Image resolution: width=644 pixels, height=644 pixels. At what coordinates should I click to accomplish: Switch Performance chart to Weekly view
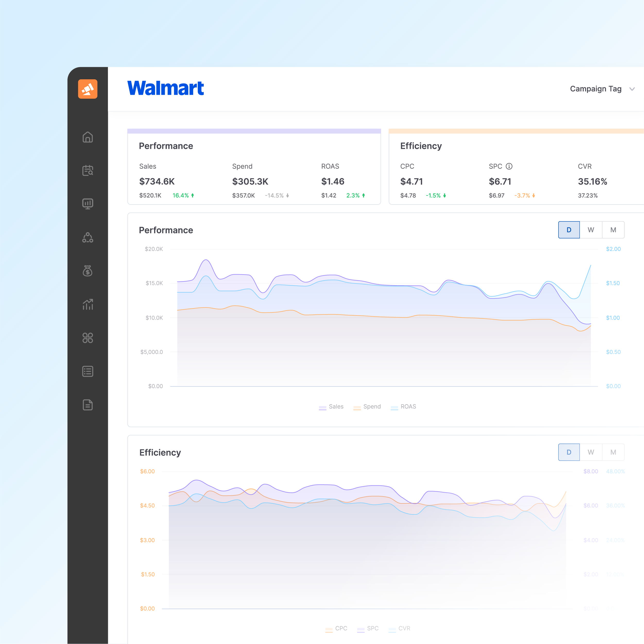591,230
